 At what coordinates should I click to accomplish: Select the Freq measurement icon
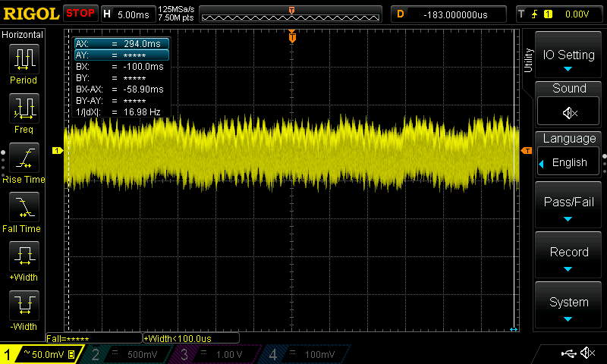24,108
